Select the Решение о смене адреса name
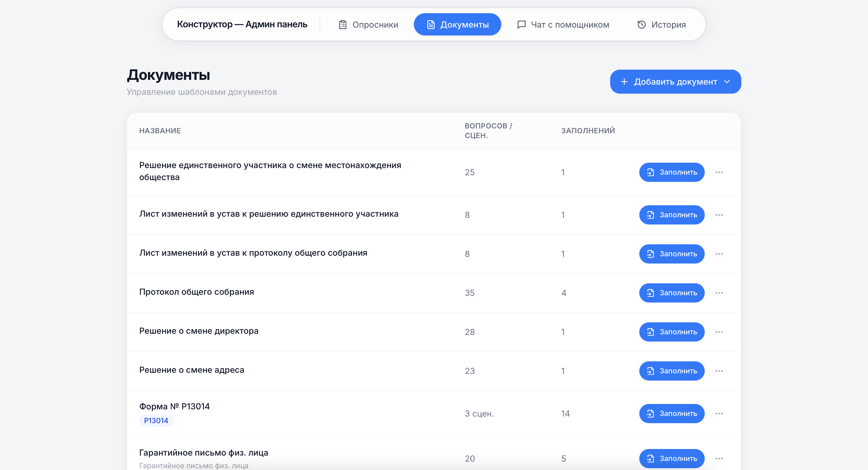 [192, 370]
